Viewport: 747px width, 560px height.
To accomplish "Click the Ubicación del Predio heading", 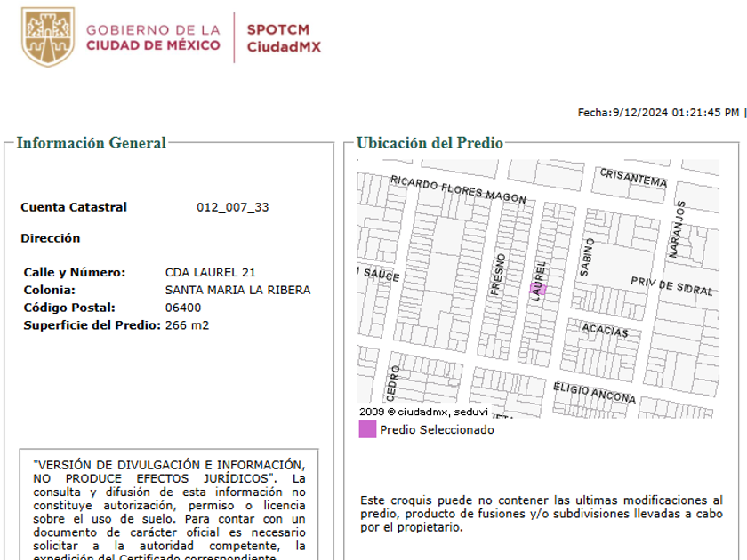I will [x=430, y=143].
